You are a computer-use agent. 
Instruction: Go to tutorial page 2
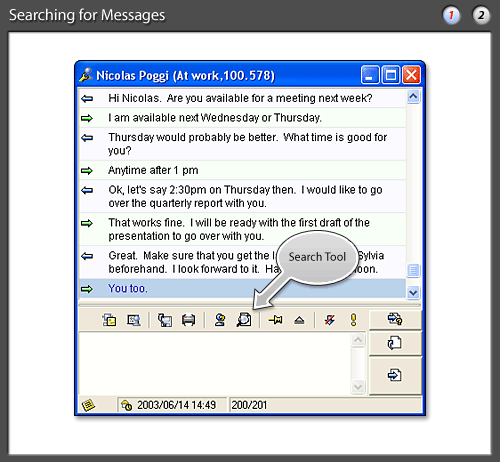coord(481,15)
